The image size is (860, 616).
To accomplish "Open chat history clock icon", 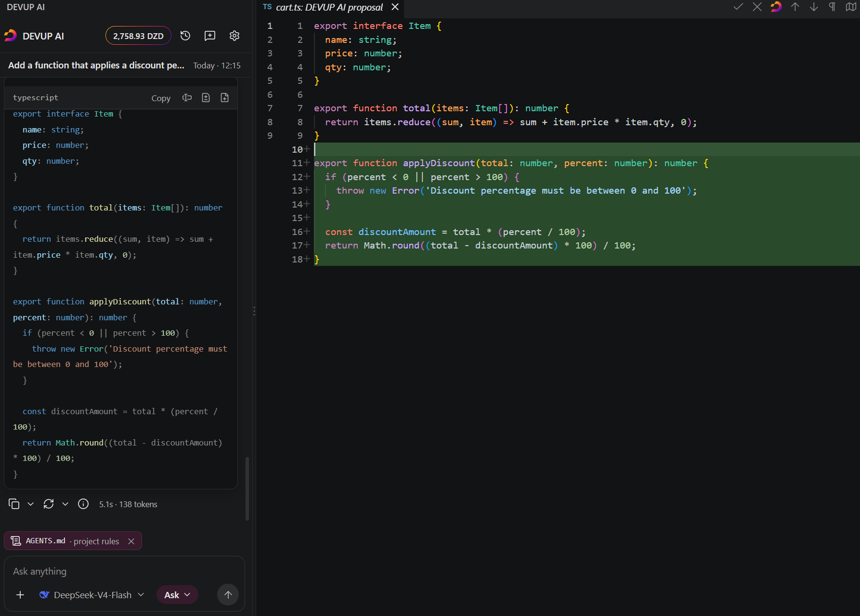I will click(185, 36).
